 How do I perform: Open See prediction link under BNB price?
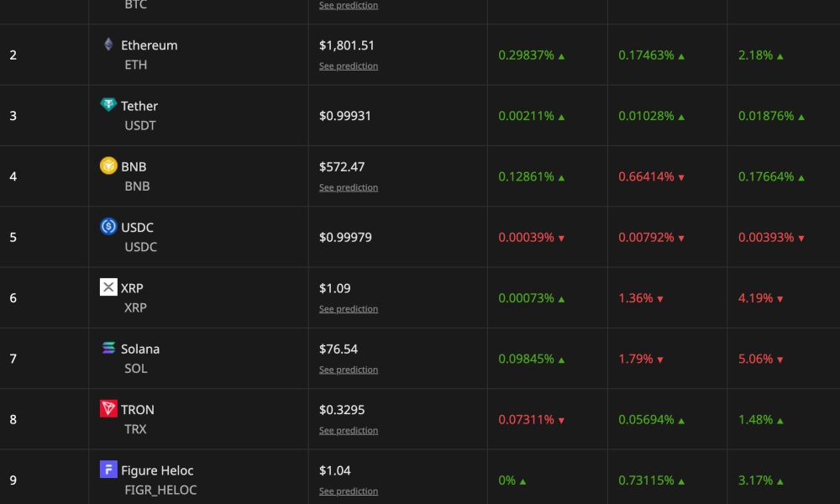pyautogui.click(x=349, y=187)
